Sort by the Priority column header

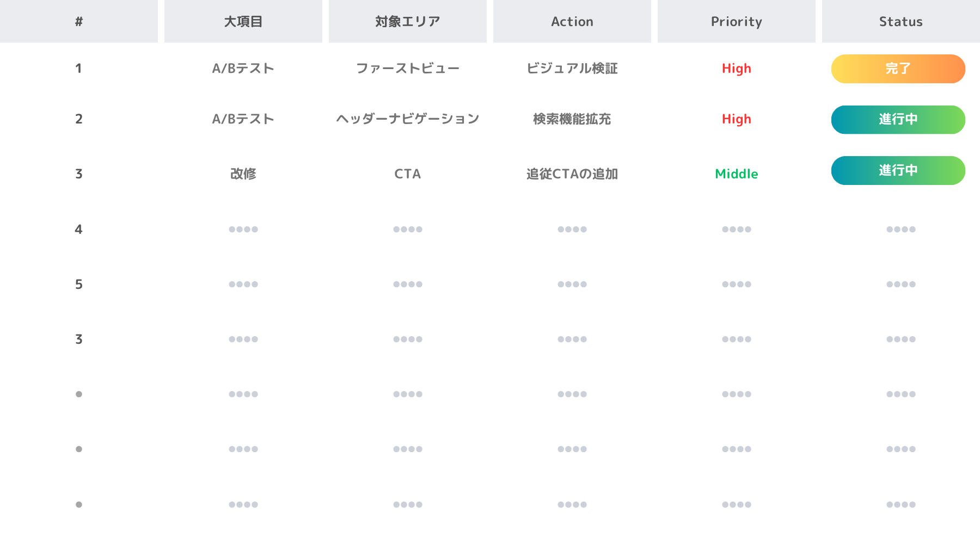point(737,22)
